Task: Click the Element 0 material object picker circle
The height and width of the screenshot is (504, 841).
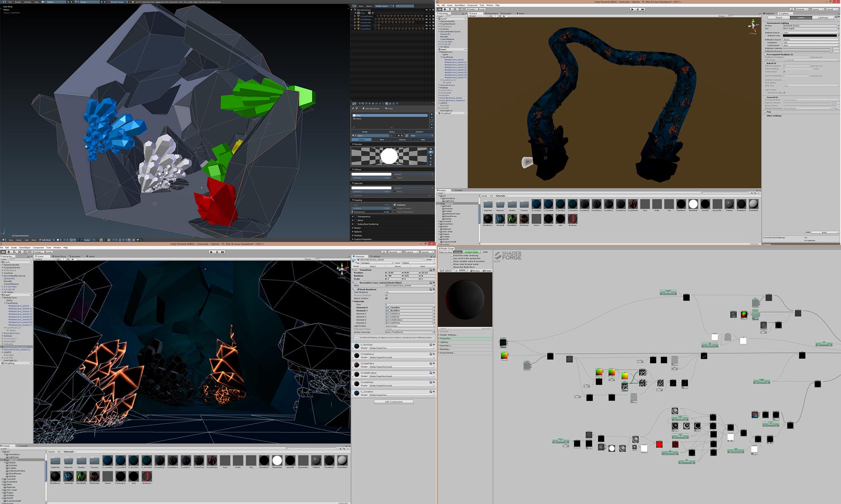Action: (x=434, y=308)
